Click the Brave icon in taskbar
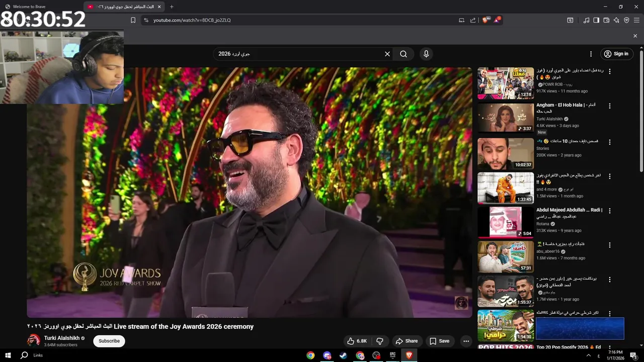The width and height of the screenshot is (644, 362). pyautogui.click(x=409, y=355)
